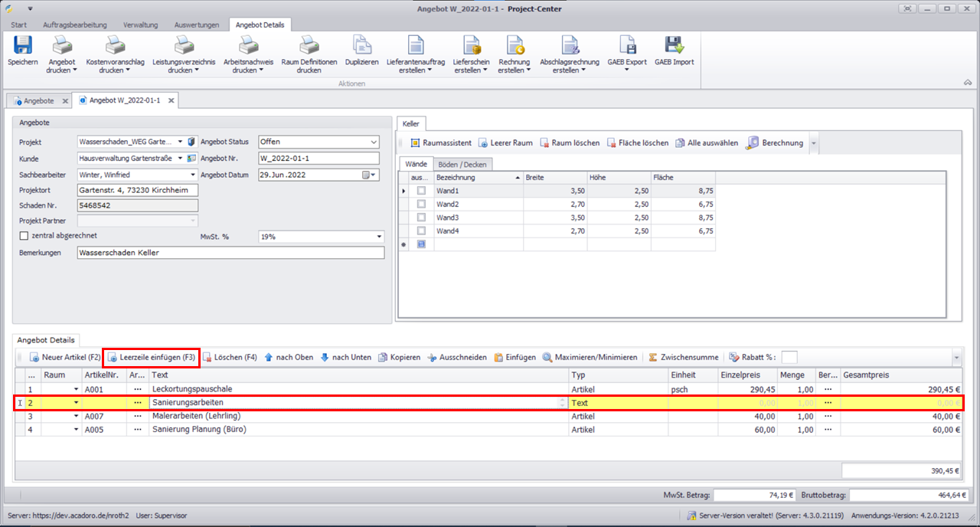This screenshot has height=527, width=980.
Task: Click Neuer Artikel (F2)
Action: (64, 357)
